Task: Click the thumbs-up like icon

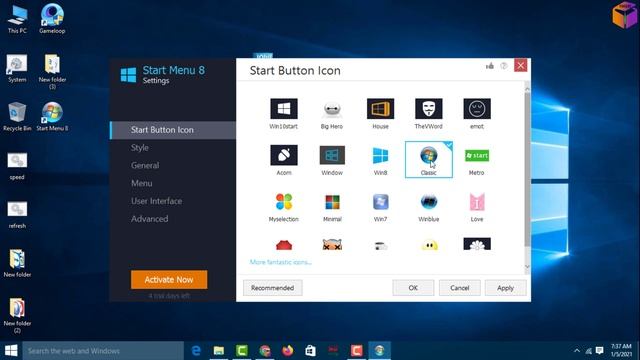Action: (x=490, y=66)
